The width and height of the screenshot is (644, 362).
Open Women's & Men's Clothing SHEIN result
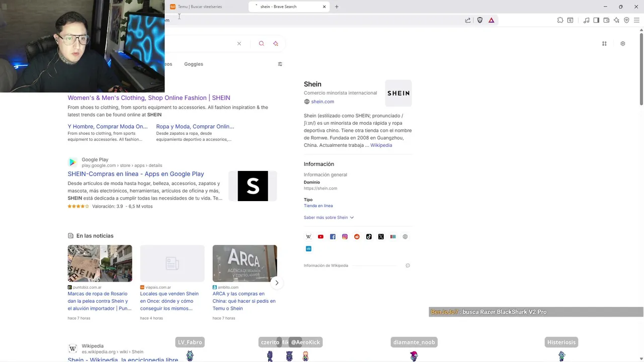pyautogui.click(x=149, y=98)
